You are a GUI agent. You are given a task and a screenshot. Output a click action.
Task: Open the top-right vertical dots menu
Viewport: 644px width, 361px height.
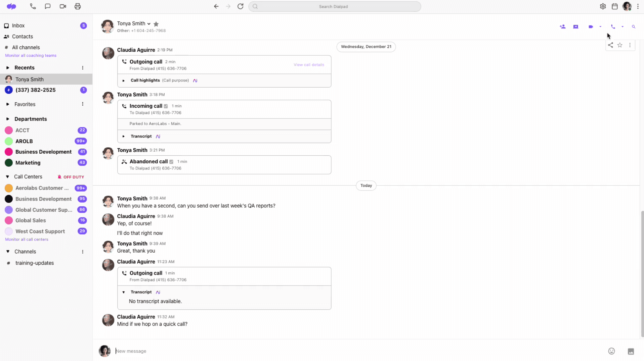(x=638, y=6)
